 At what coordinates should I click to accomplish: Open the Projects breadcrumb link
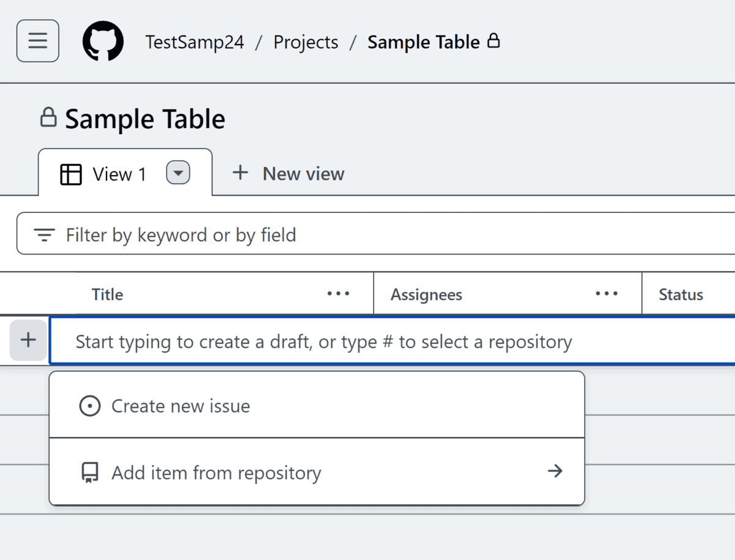tap(306, 42)
